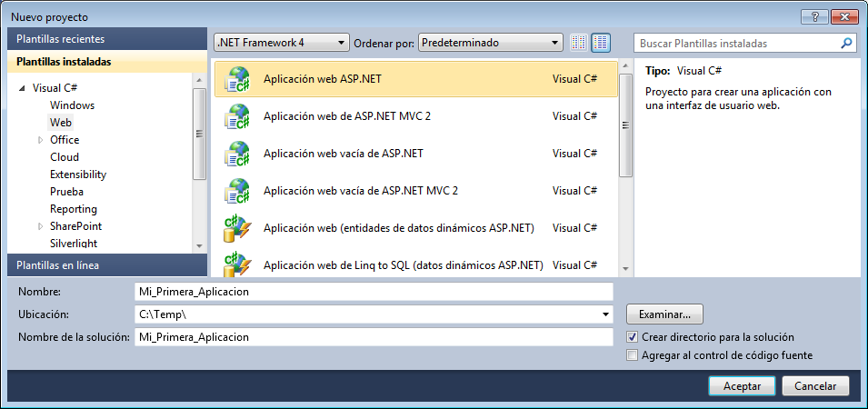Click the Nombre input field

click(x=374, y=292)
